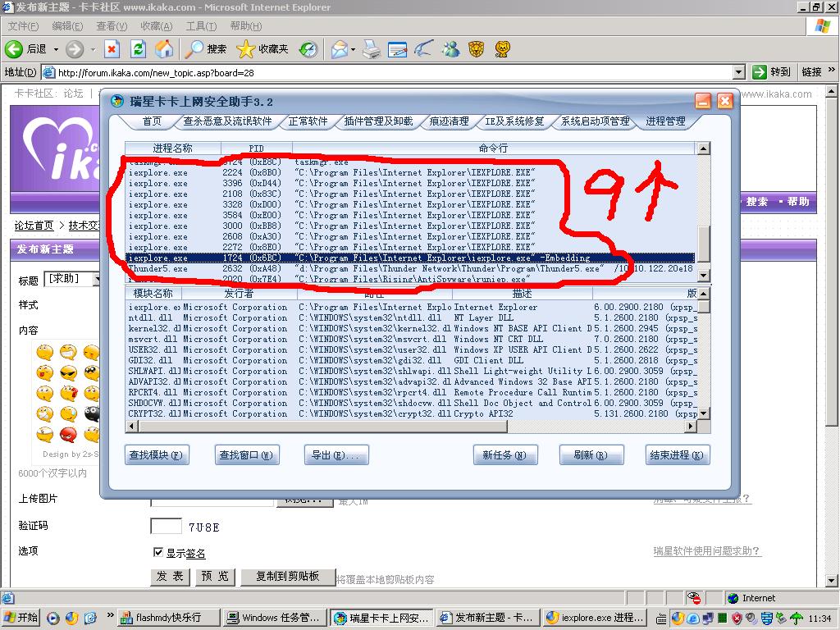840x630 pixels.
Task: Click the yellow lion face toolbar icon
Action: pos(503,49)
